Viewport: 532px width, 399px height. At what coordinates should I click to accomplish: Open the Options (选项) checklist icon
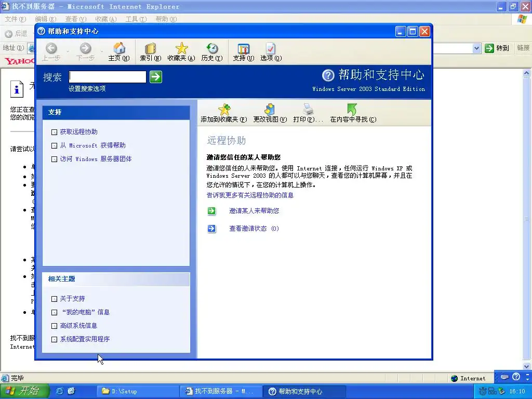pos(270,48)
